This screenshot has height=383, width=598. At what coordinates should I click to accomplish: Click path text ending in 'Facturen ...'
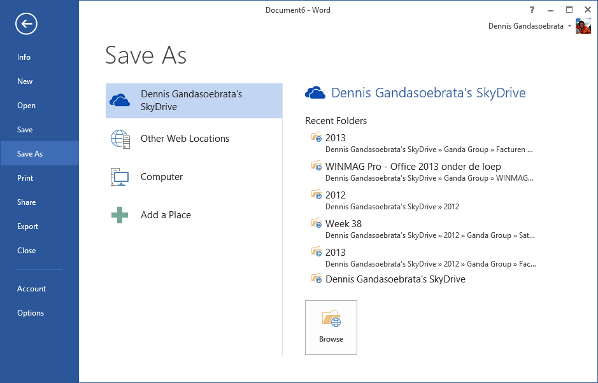pos(429,150)
